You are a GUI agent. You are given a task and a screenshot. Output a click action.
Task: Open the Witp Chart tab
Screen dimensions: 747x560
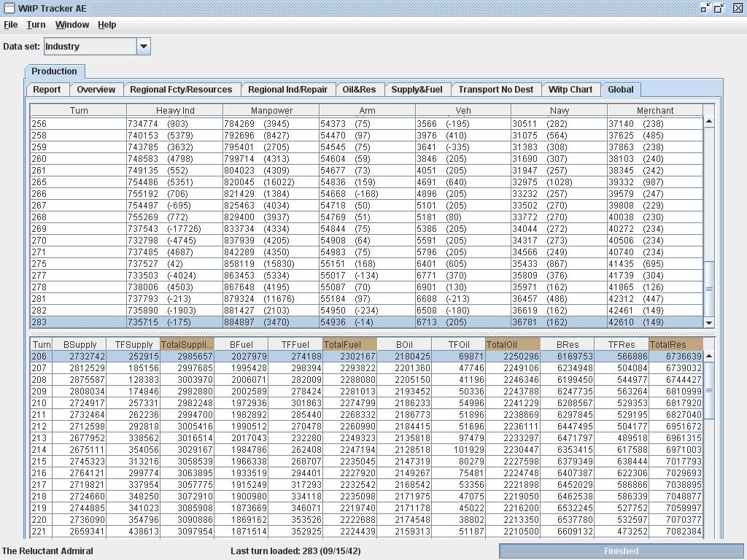point(570,90)
